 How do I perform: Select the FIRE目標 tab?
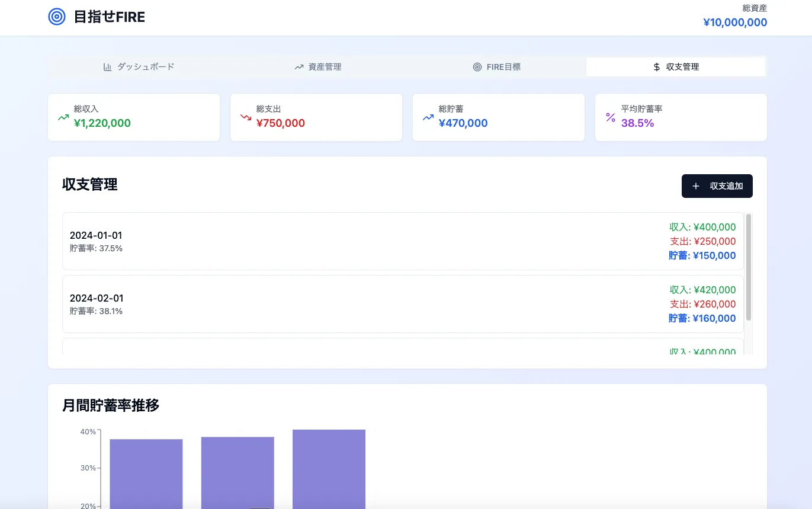coord(497,67)
